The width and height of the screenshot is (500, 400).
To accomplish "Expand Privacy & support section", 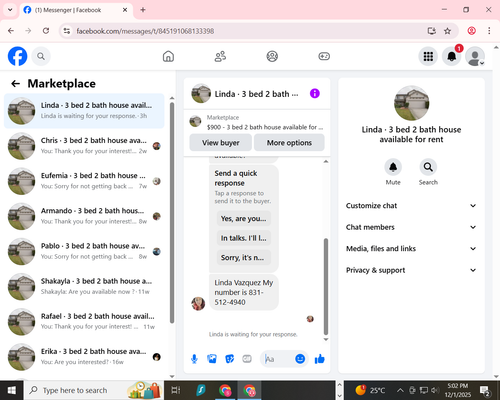I will tap(411, 270).
